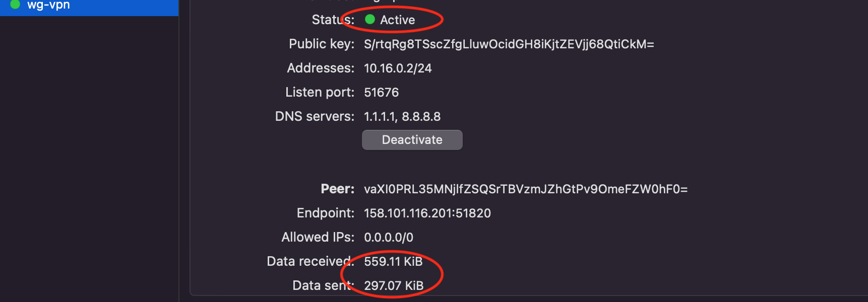868x302 pixels.
Task: Click the Active status text
Action: 397,20
